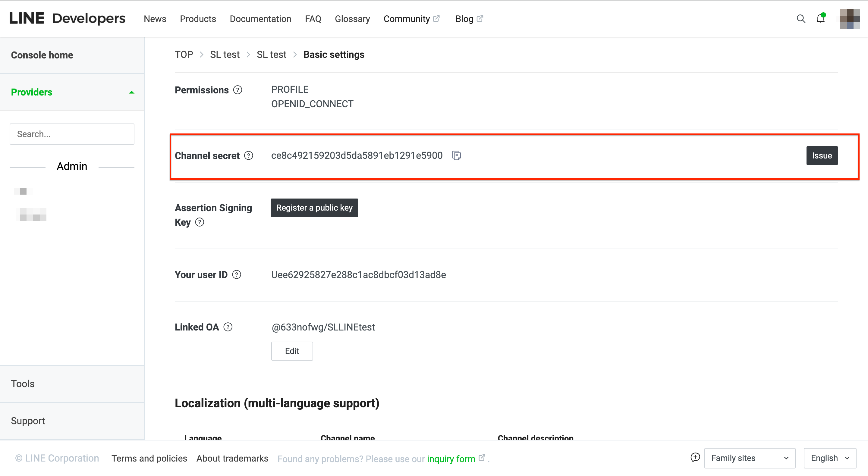Open the inquiry form link
868x476 pixels.
[451, 459]
